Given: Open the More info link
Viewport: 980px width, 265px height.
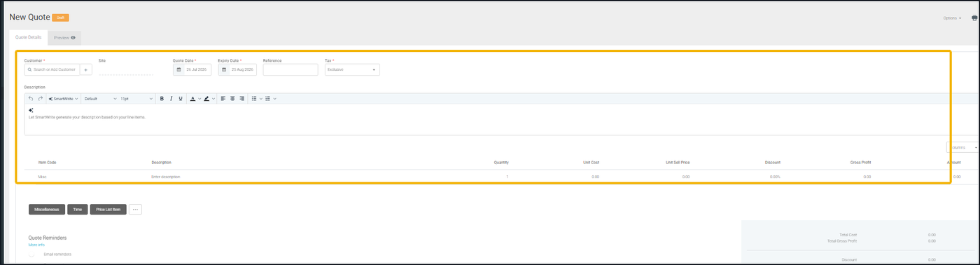Looking at the screenshot, I should (36, 245).
